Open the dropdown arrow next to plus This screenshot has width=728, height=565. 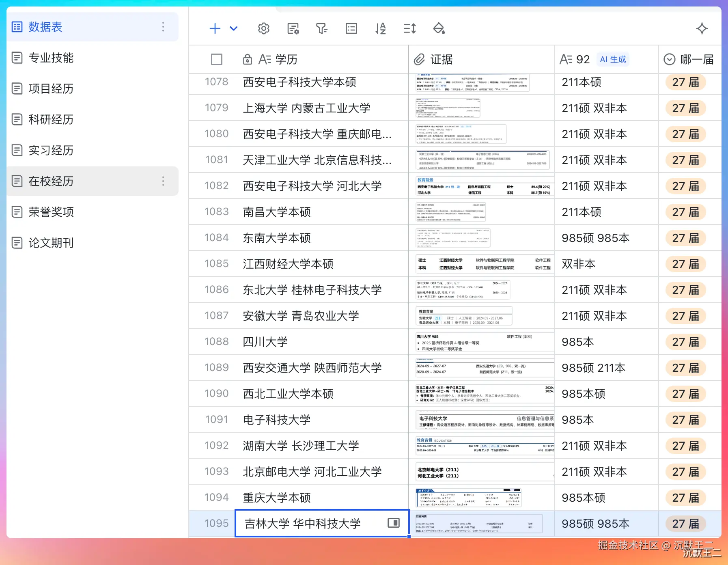click(234, 28)
